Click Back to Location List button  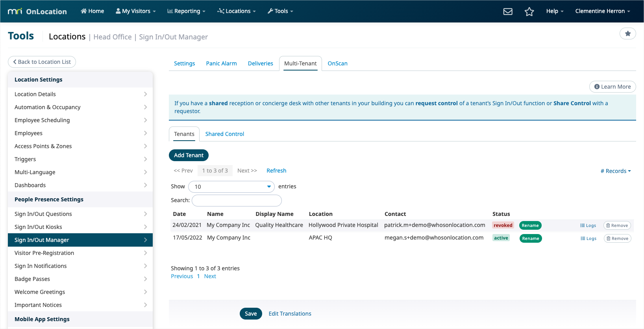click(x=42, y=62)
